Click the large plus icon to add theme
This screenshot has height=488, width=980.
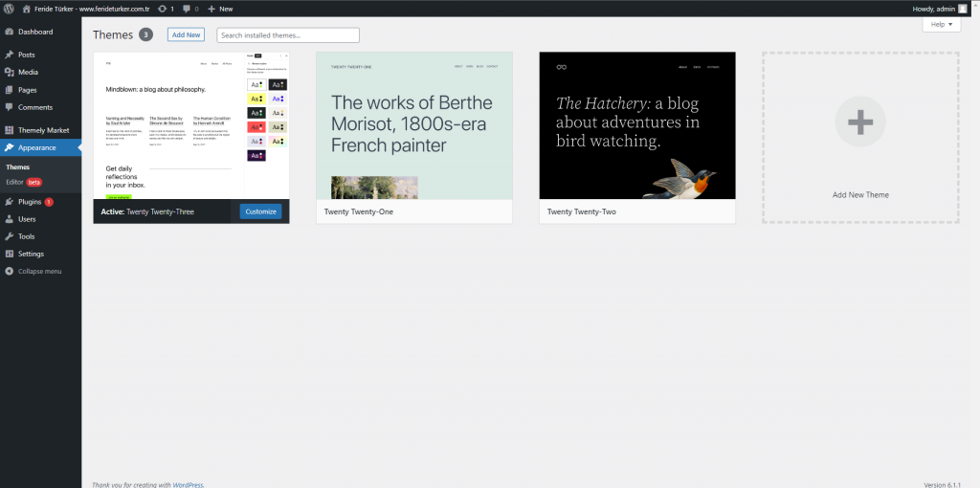pos(860,122)
